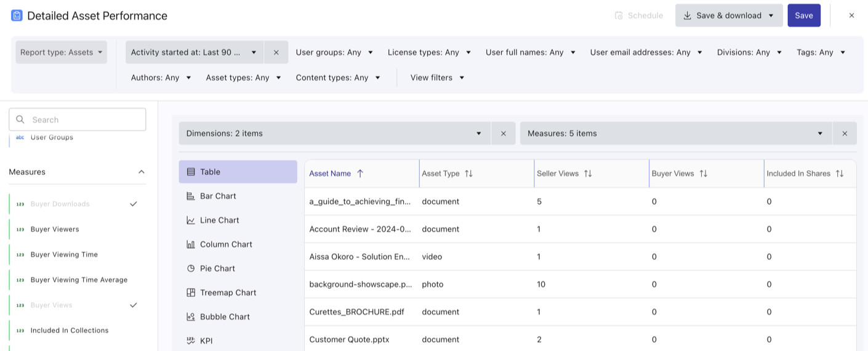Switch to the Bubble Chart icon

click(x=191, y=317)
